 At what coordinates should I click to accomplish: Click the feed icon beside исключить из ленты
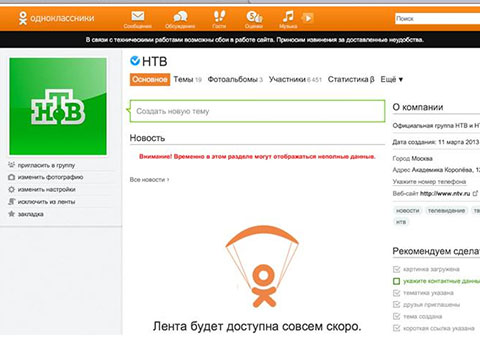[12, 202]
